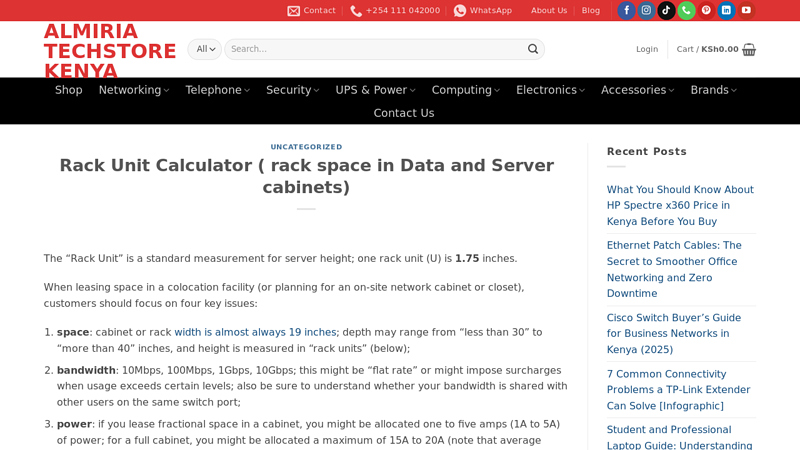Open the LinkedIn social icon
The image size is (800, 450).
coord(726,10)
